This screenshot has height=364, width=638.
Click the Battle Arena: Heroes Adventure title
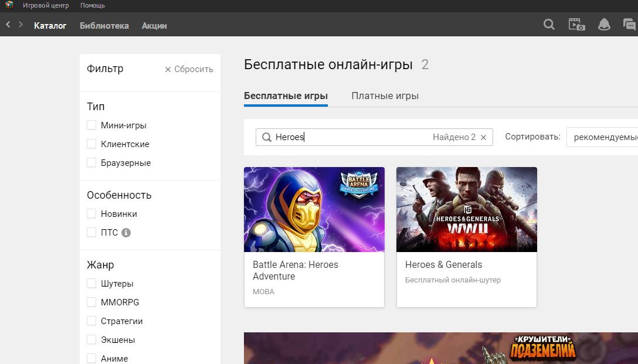pos(296,270)
